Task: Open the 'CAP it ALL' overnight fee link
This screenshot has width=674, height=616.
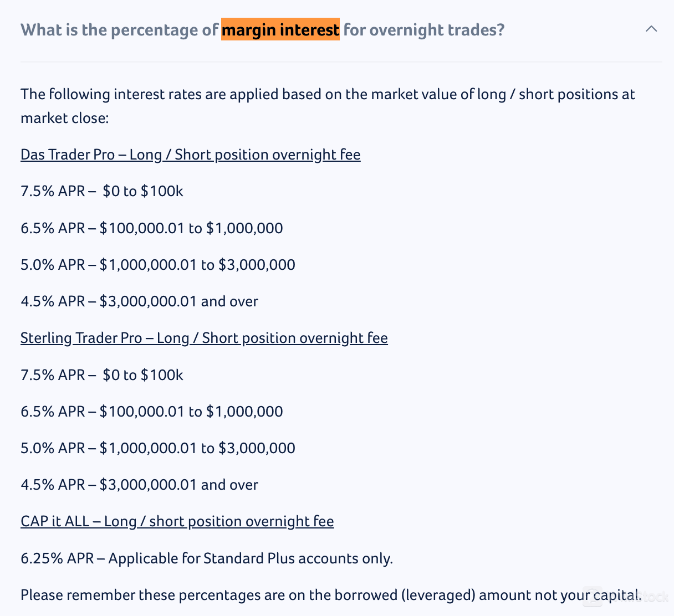Action: (x=177, y=521)
